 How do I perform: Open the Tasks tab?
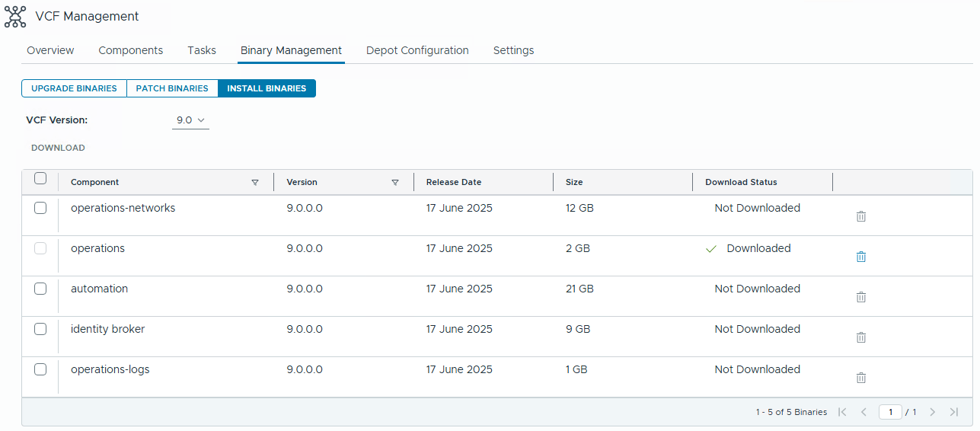202,50
